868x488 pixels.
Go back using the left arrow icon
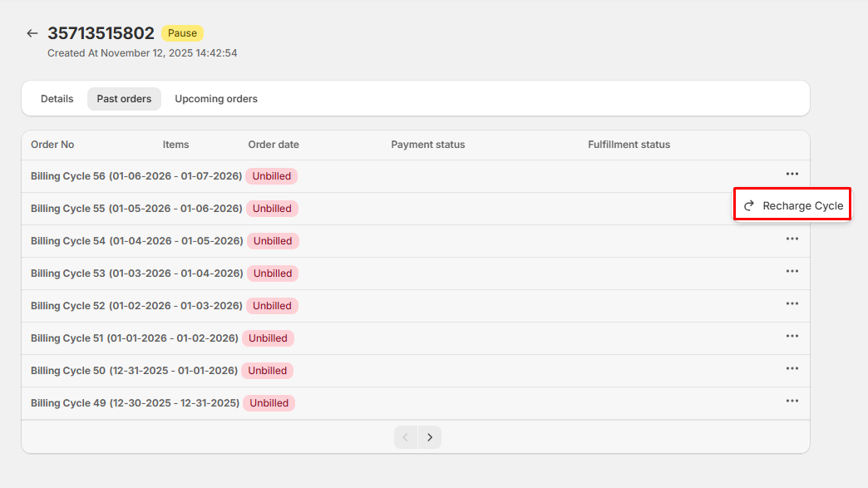(x=32, y=33)
